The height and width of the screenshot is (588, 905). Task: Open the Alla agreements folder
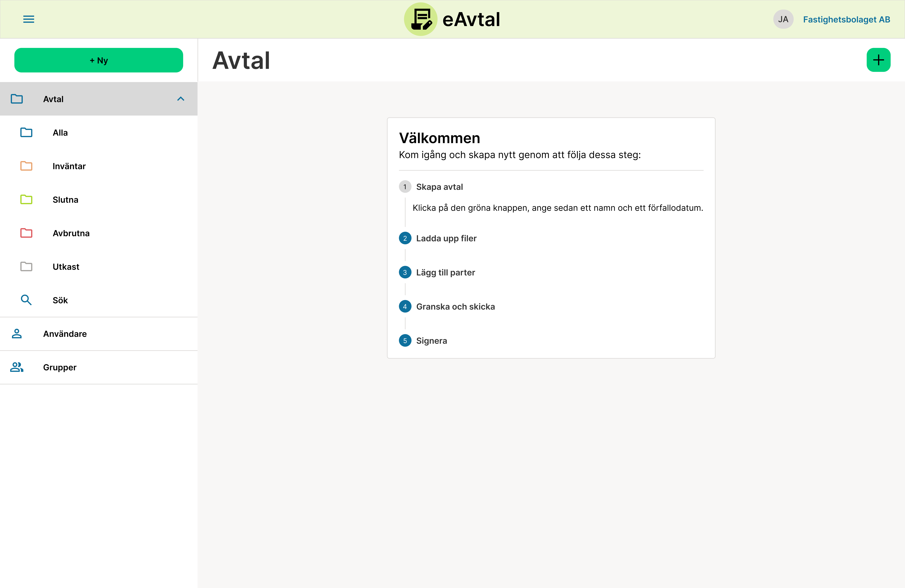60,133
